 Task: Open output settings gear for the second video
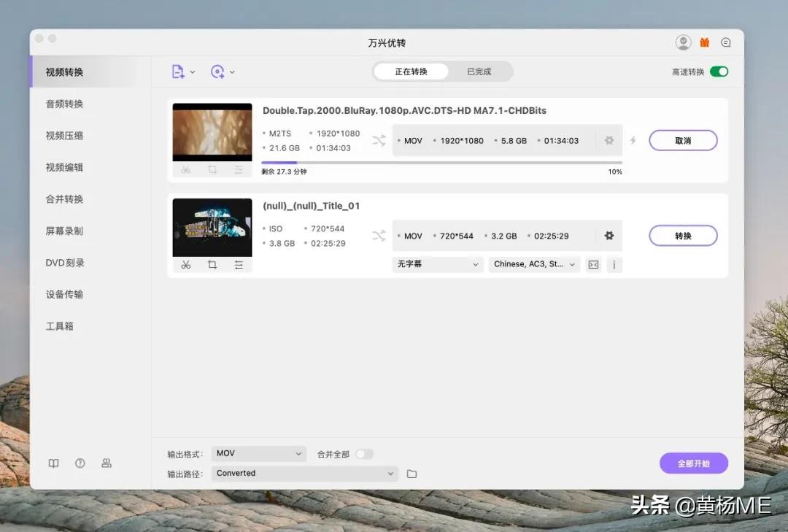point(609,235)
